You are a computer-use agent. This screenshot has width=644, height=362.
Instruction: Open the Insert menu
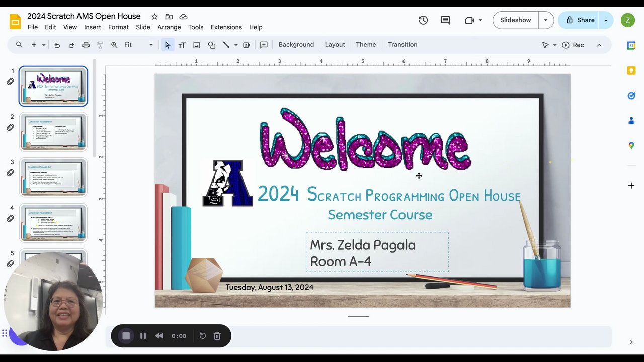click(x=93, y=27)
